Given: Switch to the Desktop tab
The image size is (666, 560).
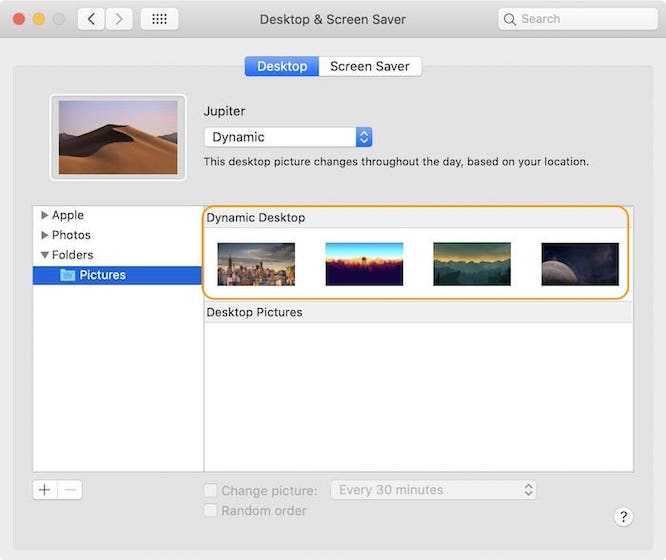Looking at the screenshot, I should (x=282, y=66).
